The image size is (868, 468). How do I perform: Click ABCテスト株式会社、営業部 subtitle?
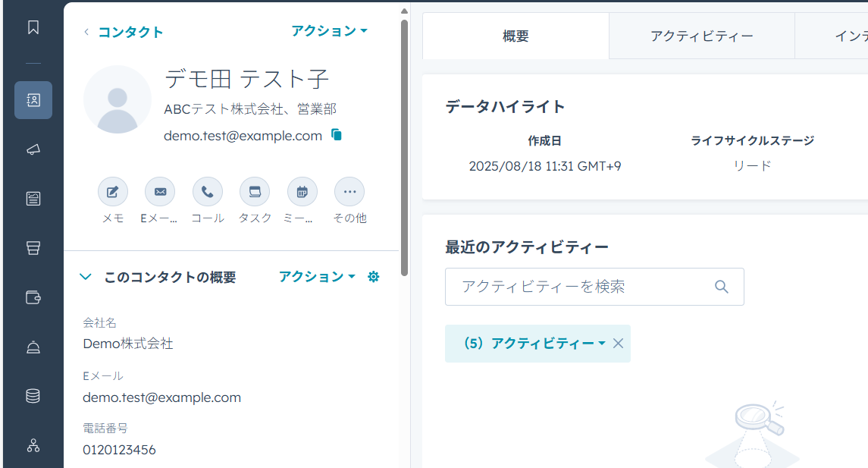point(250,109)
